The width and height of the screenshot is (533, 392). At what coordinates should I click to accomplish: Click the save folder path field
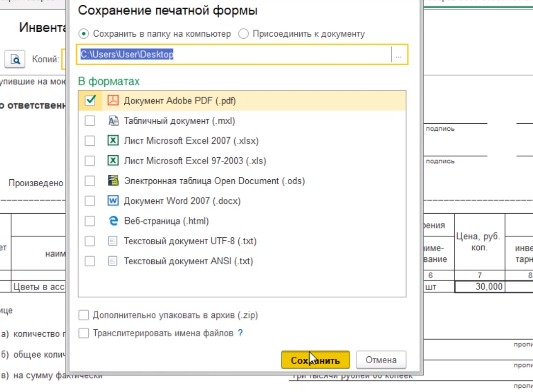point(235,54)
